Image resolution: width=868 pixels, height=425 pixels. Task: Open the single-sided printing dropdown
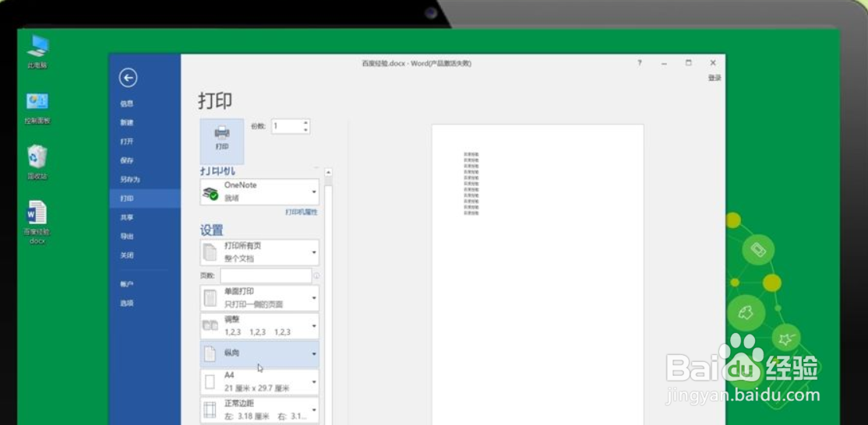pos(259,298)
